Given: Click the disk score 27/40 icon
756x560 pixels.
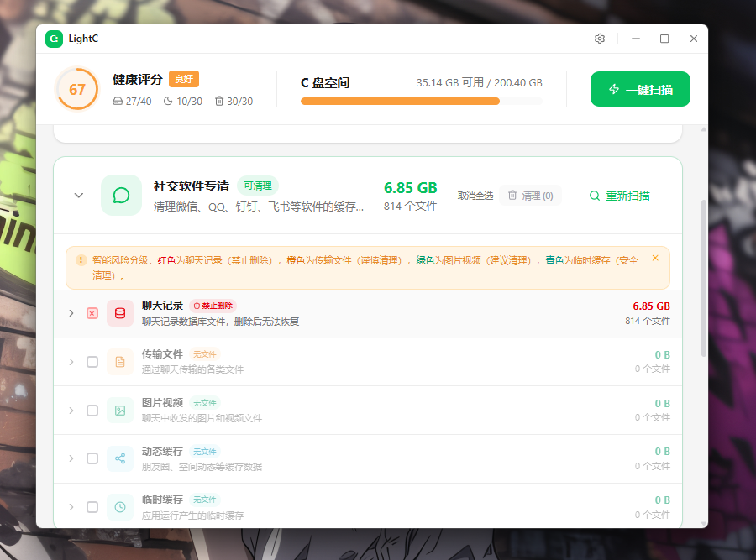Looking at the screenshot, I should [117, 102].
